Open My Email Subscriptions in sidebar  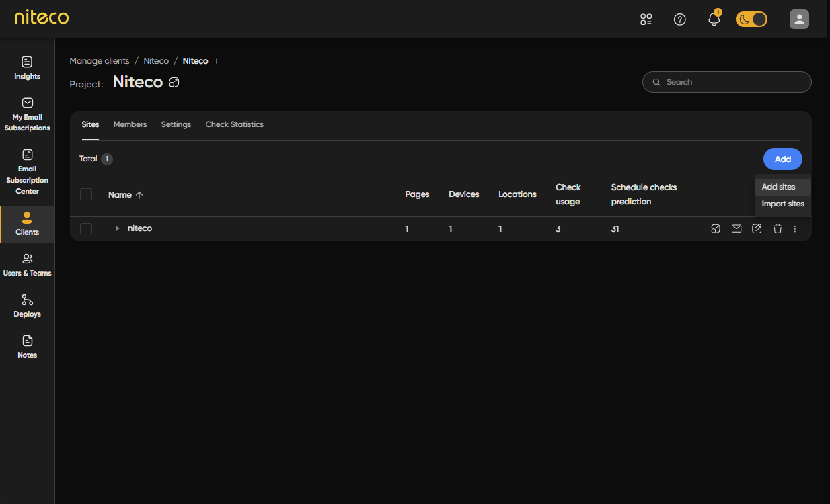pyautogui.click(x=28, y=114)
